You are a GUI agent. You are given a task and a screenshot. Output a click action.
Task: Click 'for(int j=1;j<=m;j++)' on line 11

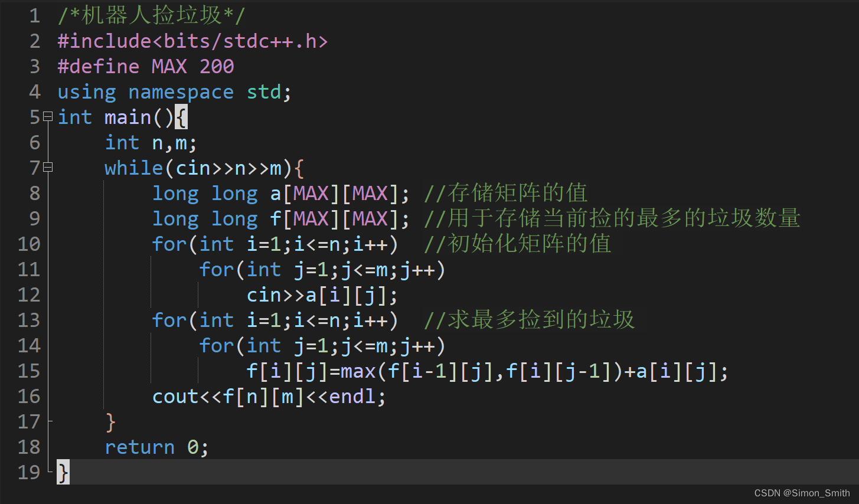click(323, 270)
